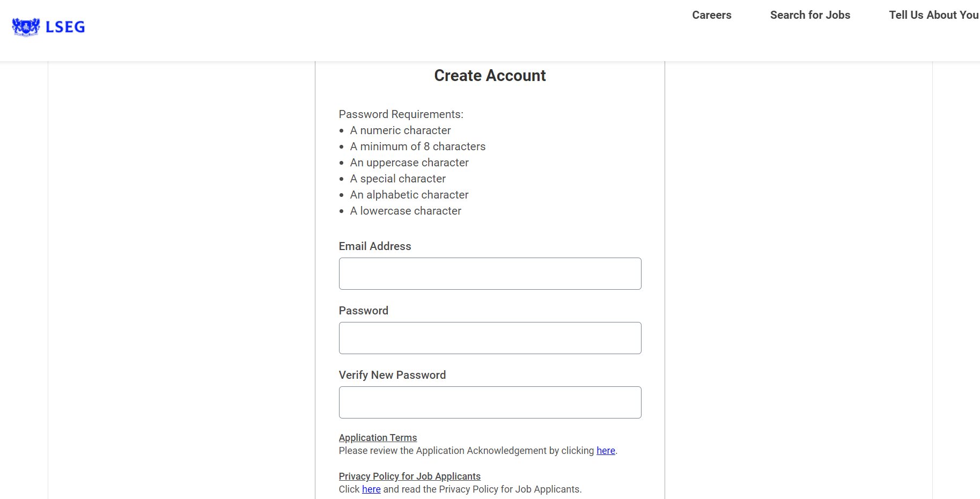
Task: Click into the Verify New Password field
Action: pos(490,402)
